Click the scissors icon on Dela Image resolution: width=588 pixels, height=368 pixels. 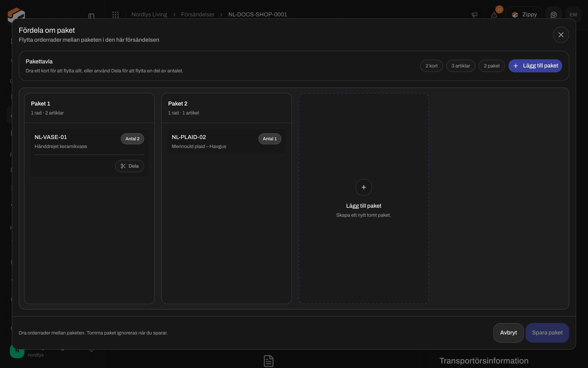point(123,166)
